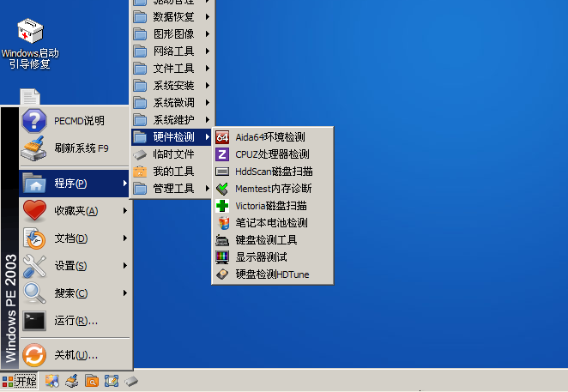Open 显示器测试 entry
This screenshot has width=568, height=392.
272,257
